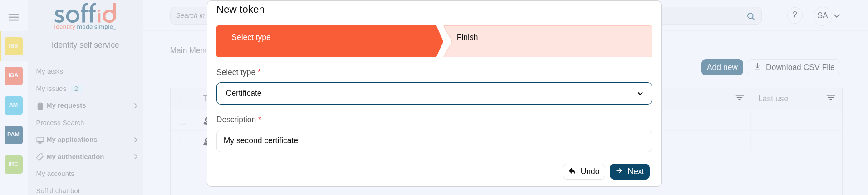
Task: Select the AM module icon
Action: pos(14,105)
